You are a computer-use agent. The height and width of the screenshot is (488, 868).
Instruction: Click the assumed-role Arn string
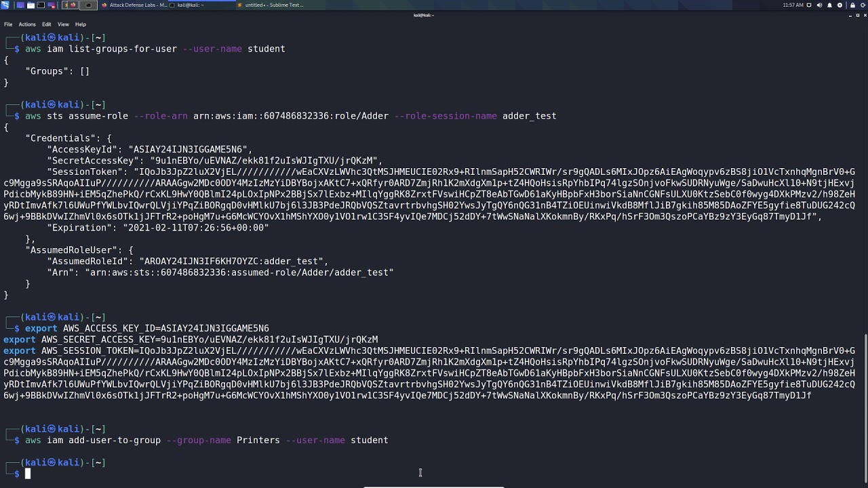pos(239,272)
